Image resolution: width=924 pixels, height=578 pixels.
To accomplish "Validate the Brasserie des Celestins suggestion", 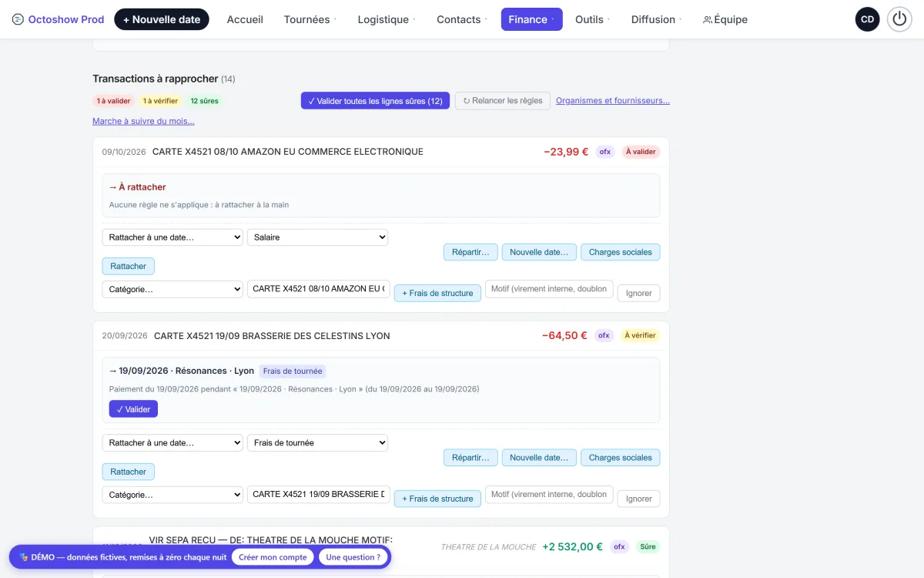I will click(133, 409).
